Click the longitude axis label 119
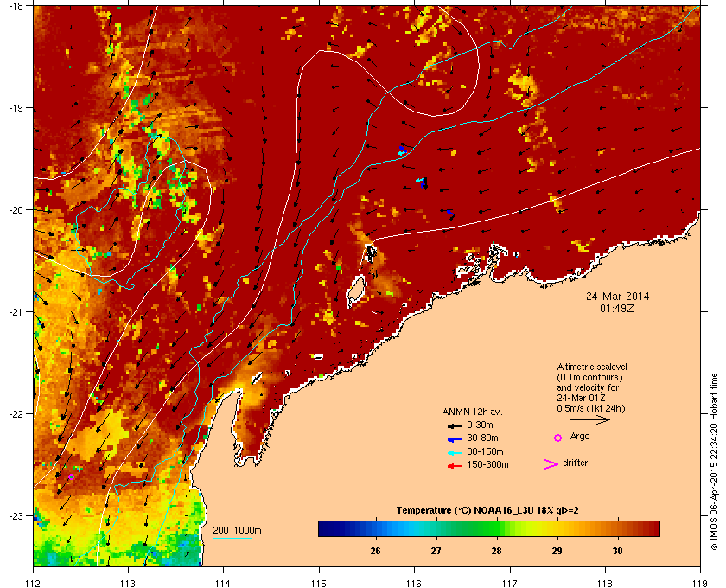Image resolution: width=726 pixels, height=588 pixels. (x=700, y=583)
